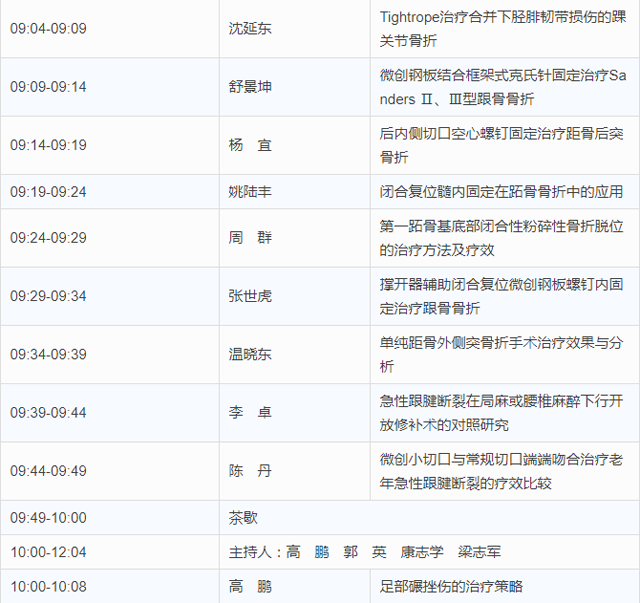The width and height of the screenshot is (640, 603).
Task: Select the Tightrope治疗 ankle fracture topic cell
Action: coord(501,28)
